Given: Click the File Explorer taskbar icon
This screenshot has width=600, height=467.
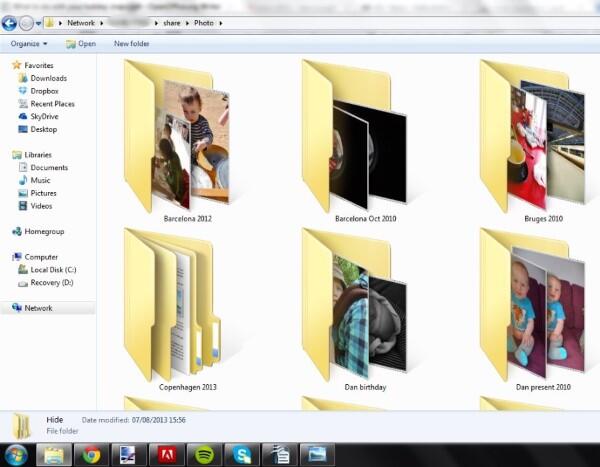Looking at the screenshot, I should click(x=54, y=455).
